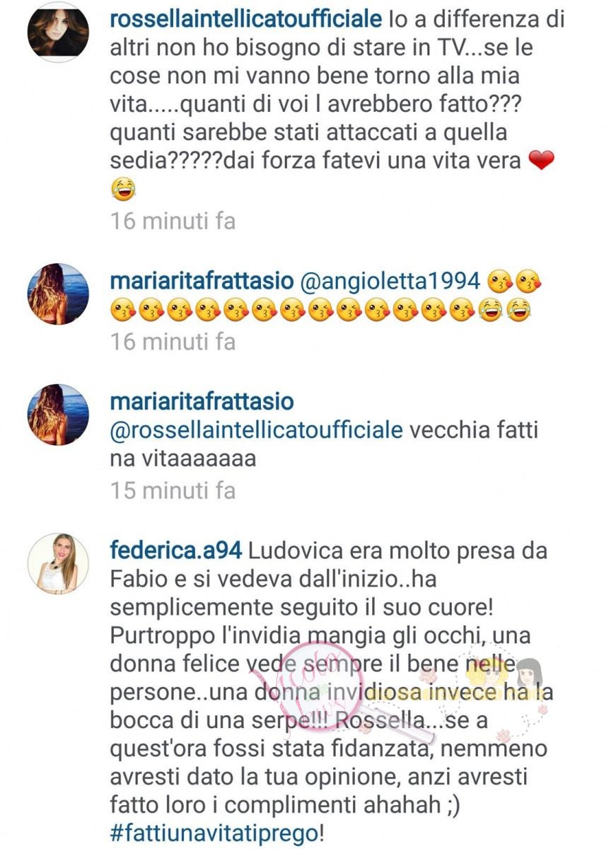Open the mariaritafrattasio avatar beside 'vecchia fatti' comment
The image size is (616, 849).
click(58, 415)
